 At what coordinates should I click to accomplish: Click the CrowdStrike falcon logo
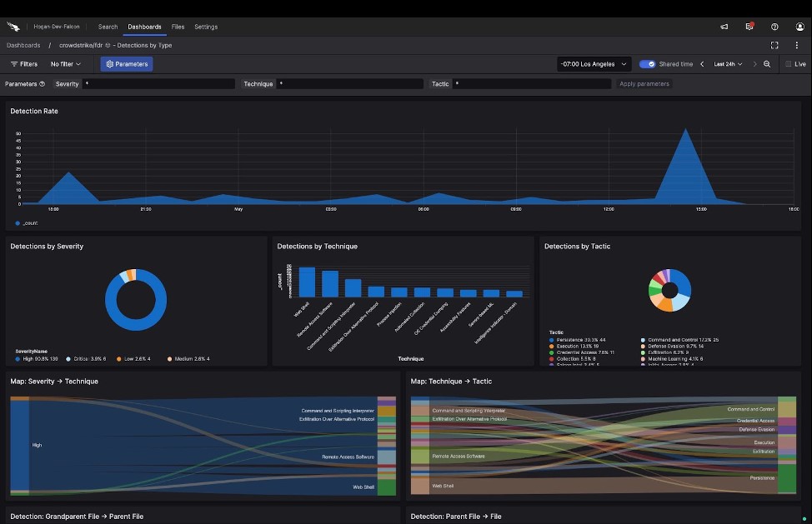(x=13, y=26)
